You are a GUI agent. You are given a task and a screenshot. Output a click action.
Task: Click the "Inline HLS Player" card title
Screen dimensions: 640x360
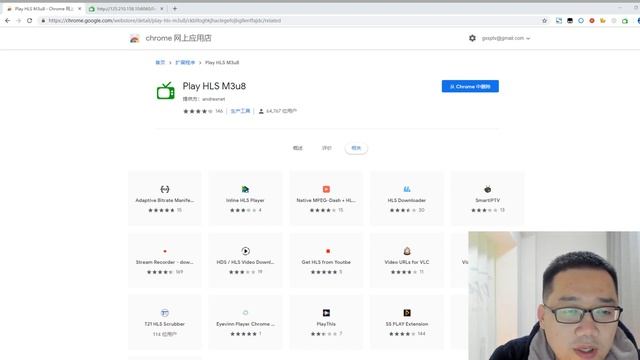pos(245,200)
